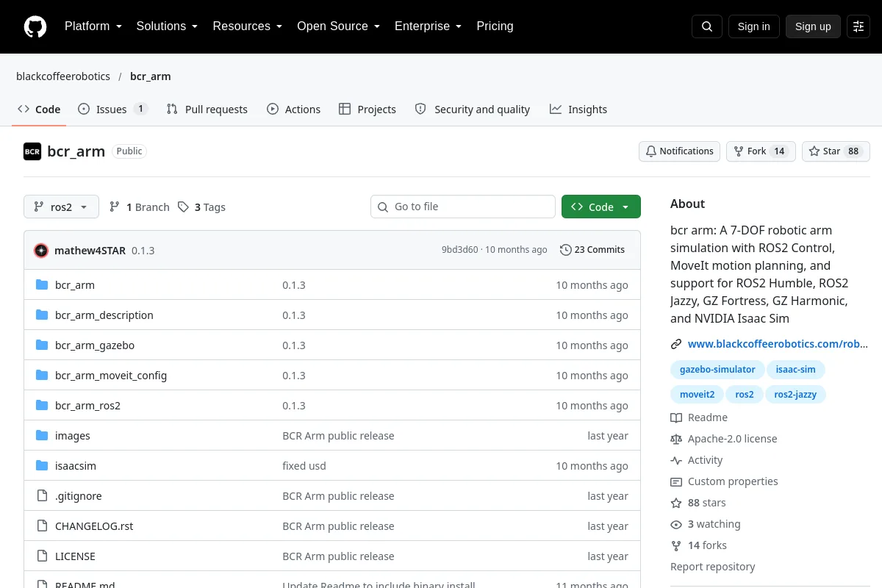The image size is (882, 588).
Task: Click the CHANGELOG.rst file icon
Action: point(42,526)
